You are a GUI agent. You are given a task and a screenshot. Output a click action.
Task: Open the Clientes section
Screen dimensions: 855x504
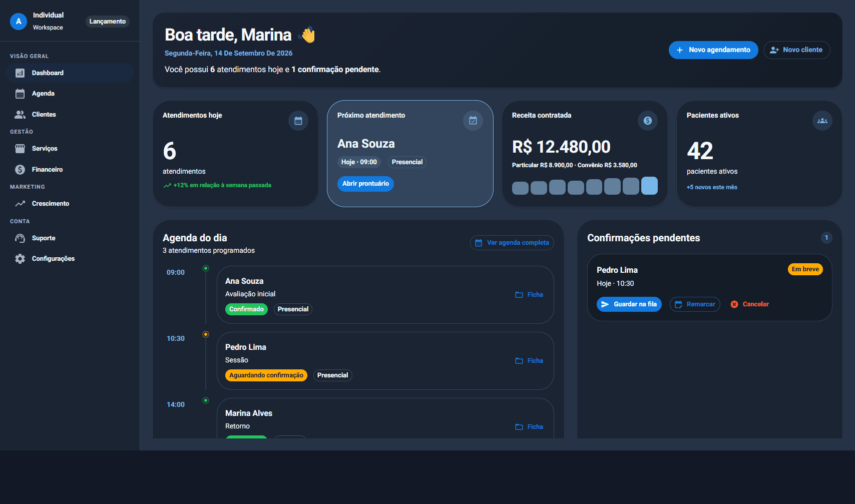point(70,115)
